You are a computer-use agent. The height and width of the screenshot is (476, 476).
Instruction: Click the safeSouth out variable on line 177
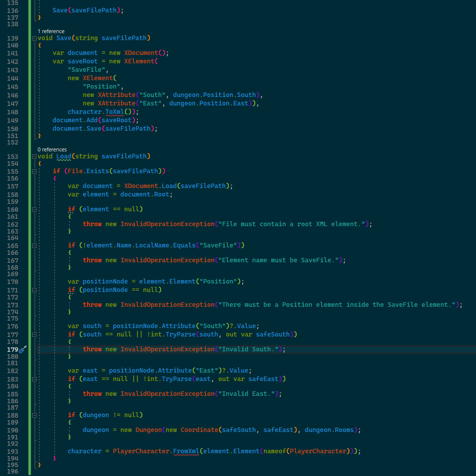click(273, 334)
